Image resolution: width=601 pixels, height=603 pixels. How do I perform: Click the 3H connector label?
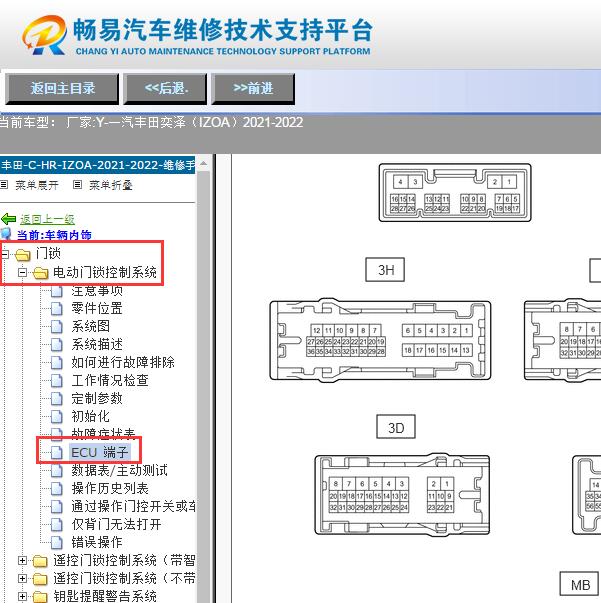tap(385, 270)
